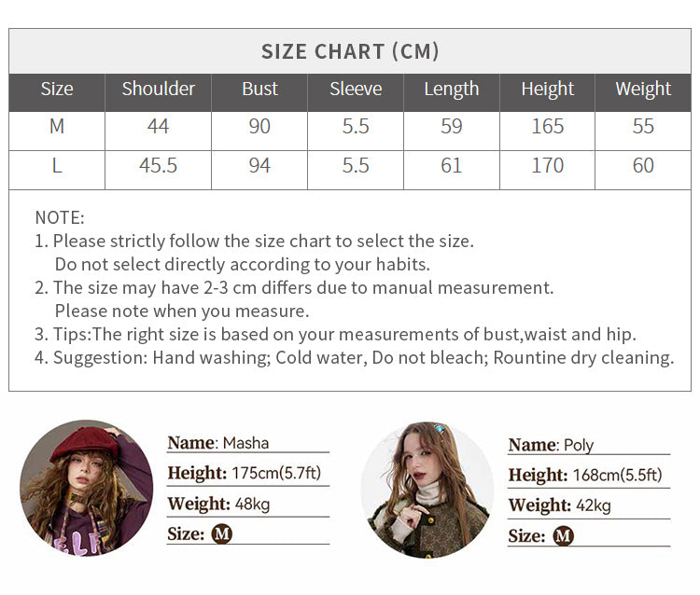Select the Weight column header
Image resolution: width=700 pixels, height=595 pixels.
(x=643, y=89)
